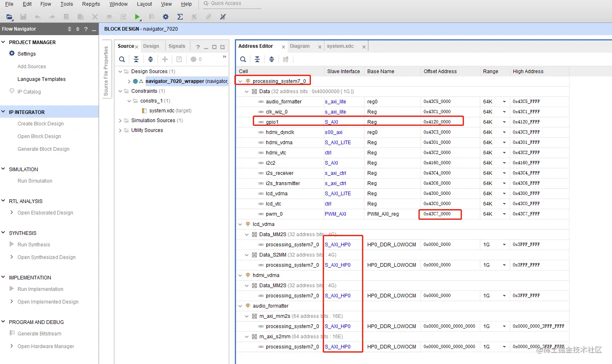612x364 pixels.
Task: Search in the Address Editor panel
Action: click(x=243, y=59)
